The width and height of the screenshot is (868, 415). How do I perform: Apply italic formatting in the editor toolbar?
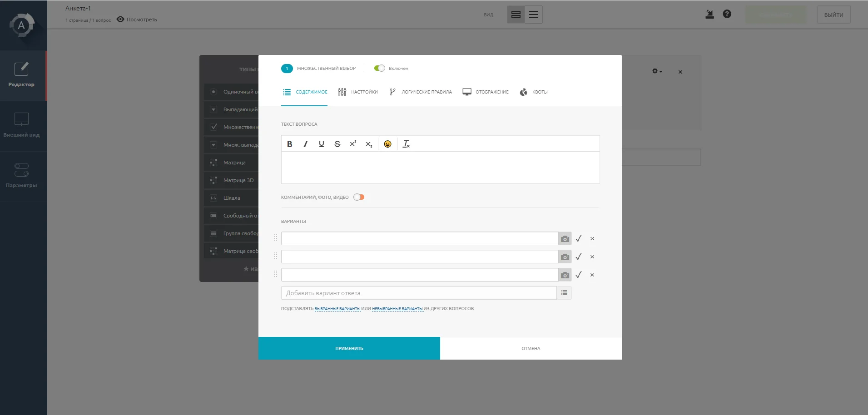306,144
